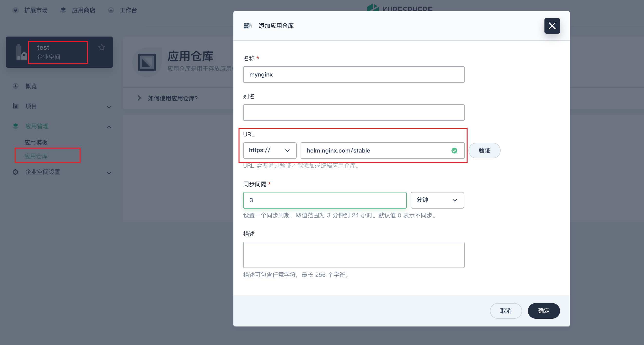
Task: Focus the sync interval field with 3
Action: (325, 200)
